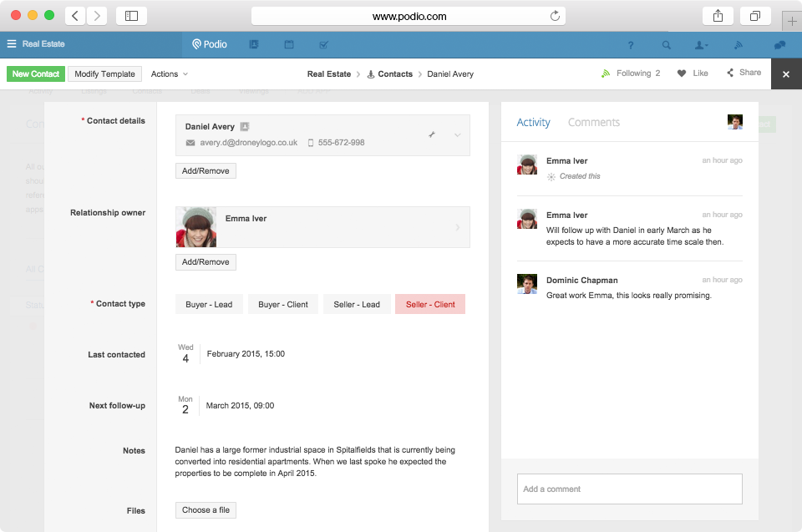
Task: Select the Seller - Lead contact type
Action: point(357,305)
